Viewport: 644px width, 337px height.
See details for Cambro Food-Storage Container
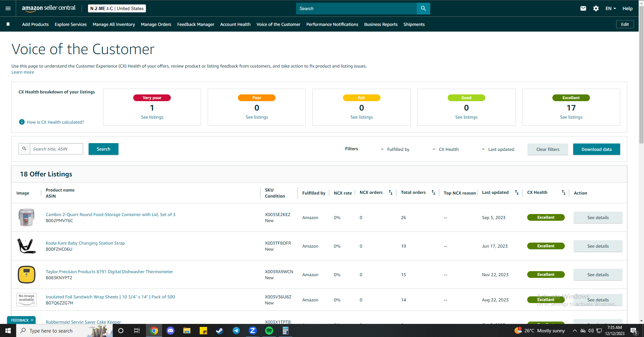tap(598, 217)
